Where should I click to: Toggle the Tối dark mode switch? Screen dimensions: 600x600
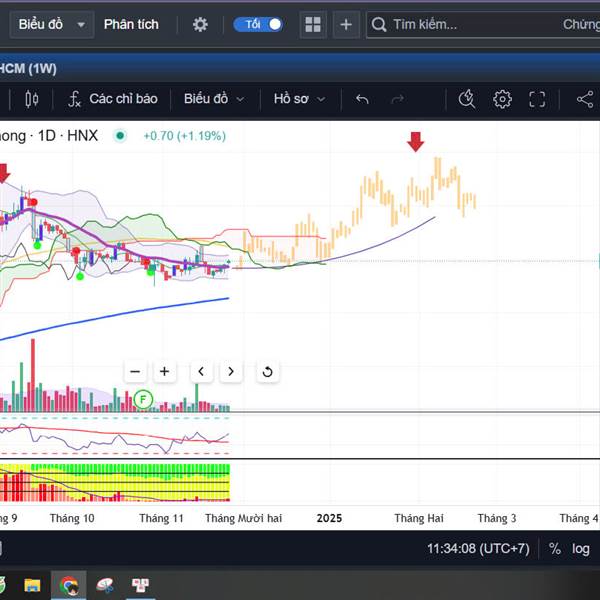pos(258,24)
